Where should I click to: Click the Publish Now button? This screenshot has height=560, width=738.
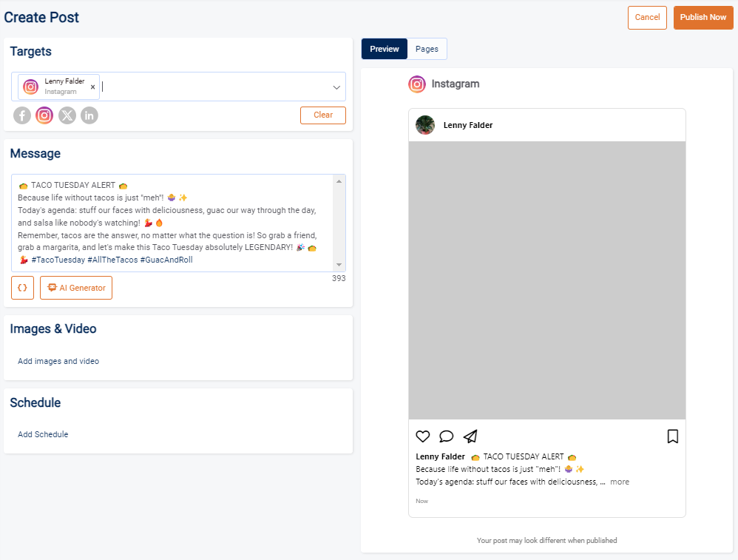(703, 17)
